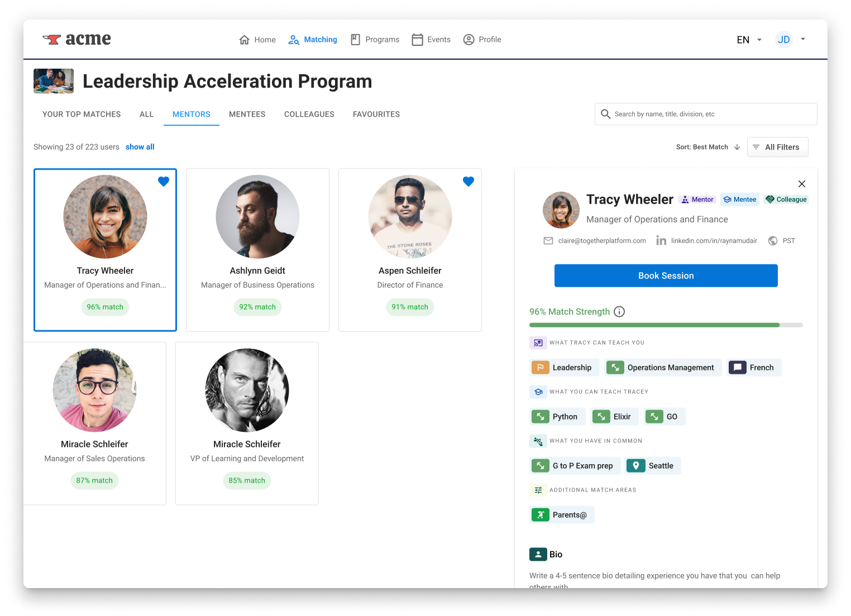Click the Python skill icon
The image size is (851, 616).
540,416
